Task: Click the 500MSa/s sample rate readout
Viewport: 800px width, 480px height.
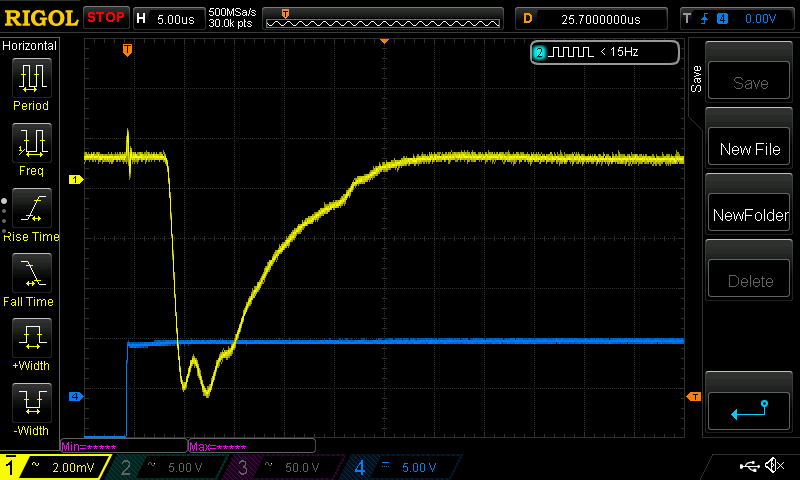Action: (x=232, y=12)
